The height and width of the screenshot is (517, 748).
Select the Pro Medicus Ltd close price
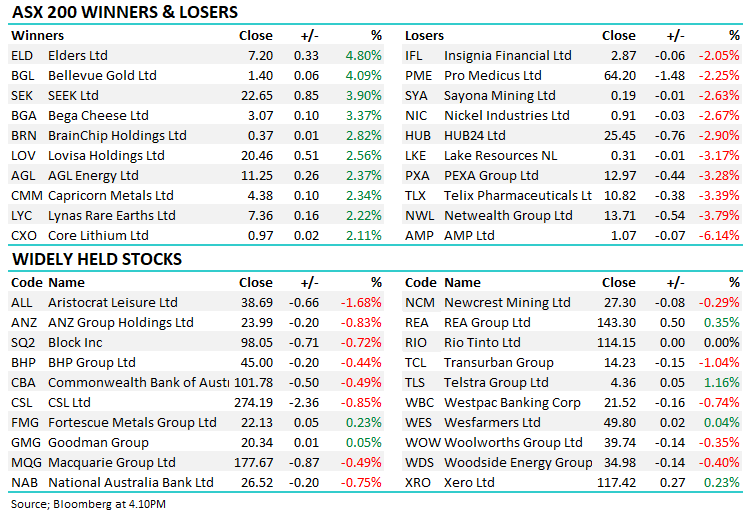coord(618,76)
